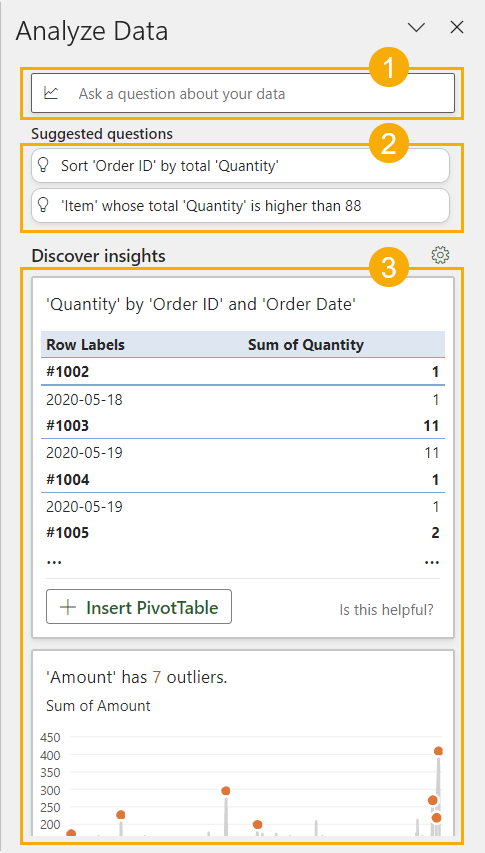Click the #1005 row label
The height and width of the screenshot is (853, 485).
tap(67, 533)
